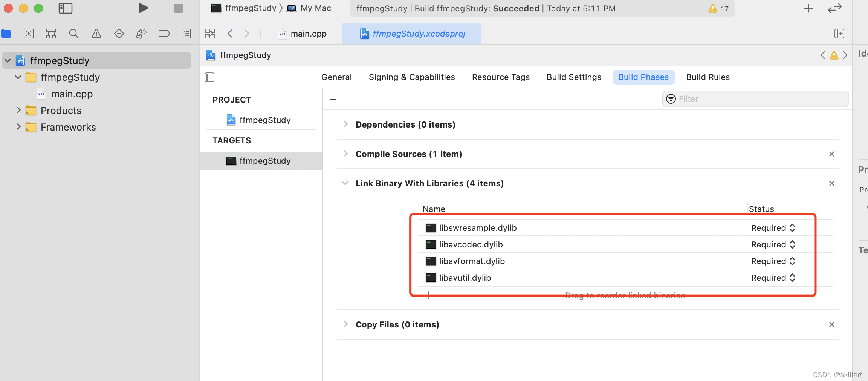Viewport: 868px width, 381px height.
Task: Switch to the Build Settings tab
Action: click(573, 77)
